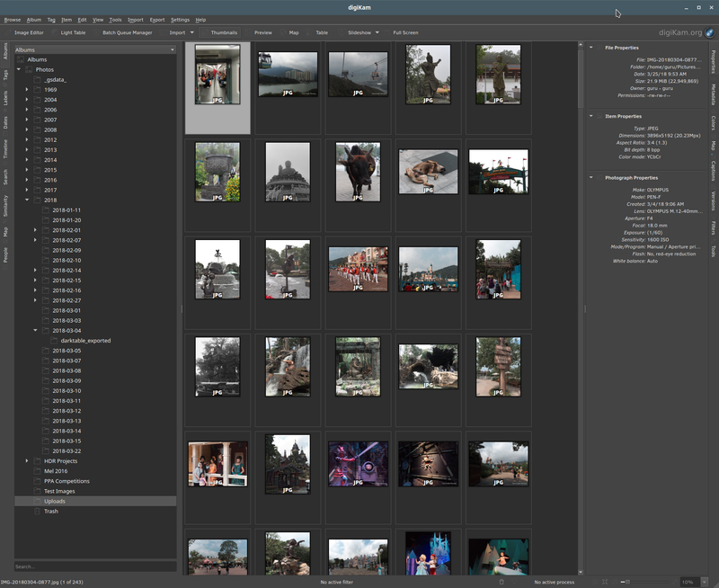Click the folder icon beside Test Images
This screenshot has height=588, width=719.
click(x=37, y=491)
